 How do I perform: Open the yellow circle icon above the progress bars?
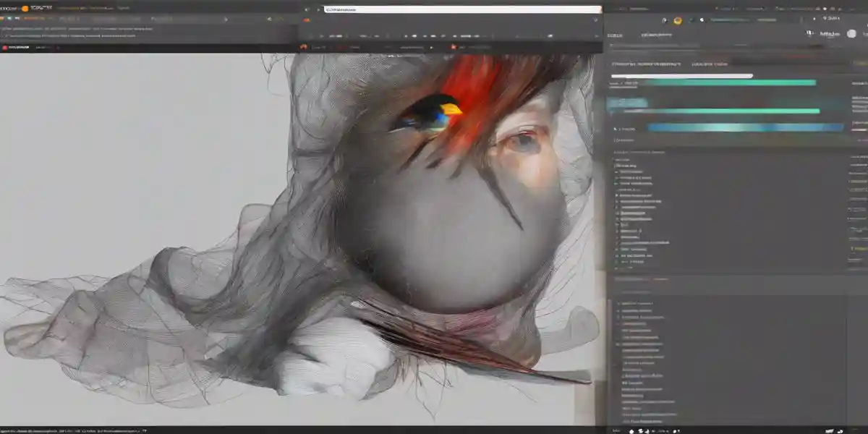pos(677,20)
